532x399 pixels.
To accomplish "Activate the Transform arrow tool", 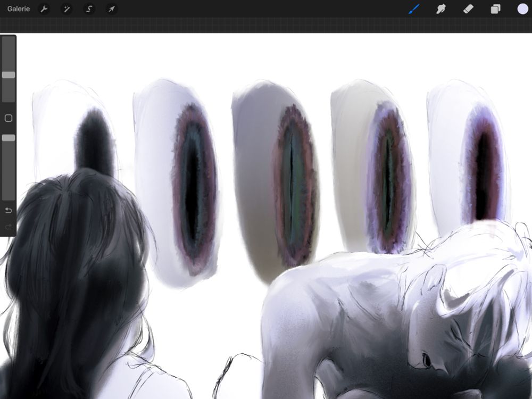I will (x=112, y=9).
